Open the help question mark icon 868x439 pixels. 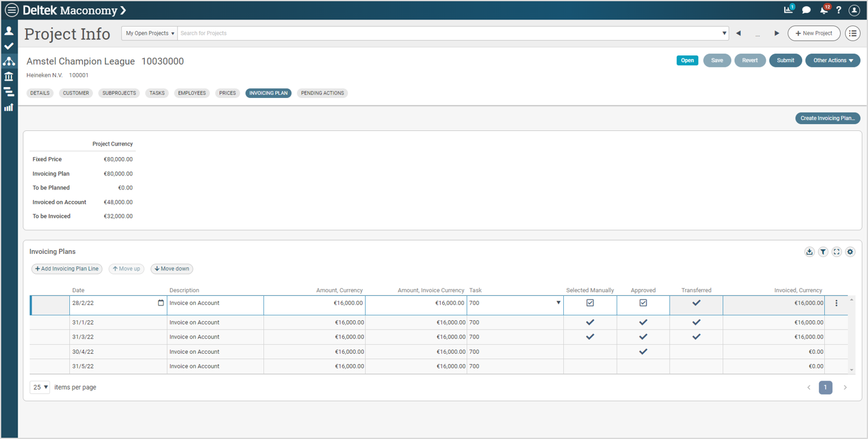point(839,10)
